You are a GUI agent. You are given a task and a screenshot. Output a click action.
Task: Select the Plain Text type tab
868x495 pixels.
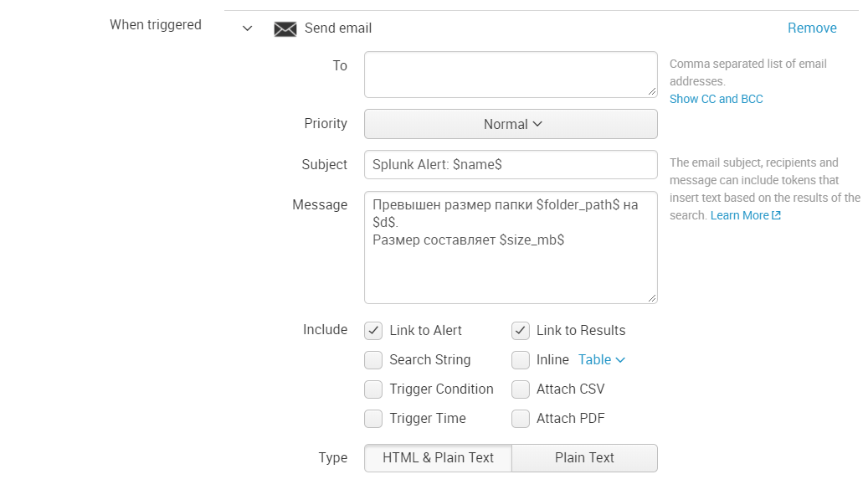584,457
